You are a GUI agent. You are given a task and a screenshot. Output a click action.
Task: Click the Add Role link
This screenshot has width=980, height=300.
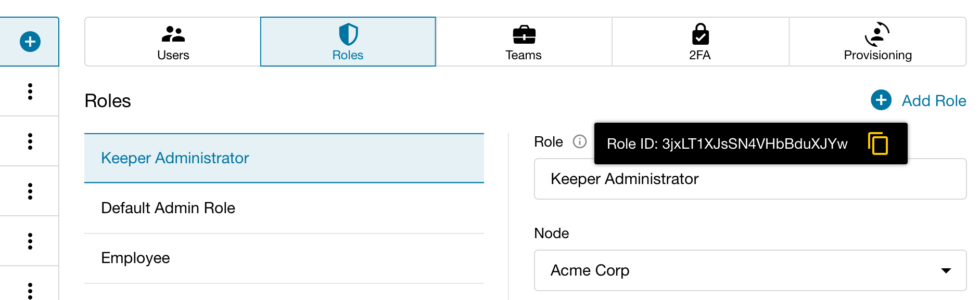pyautogui.click(x=934, y=101)
